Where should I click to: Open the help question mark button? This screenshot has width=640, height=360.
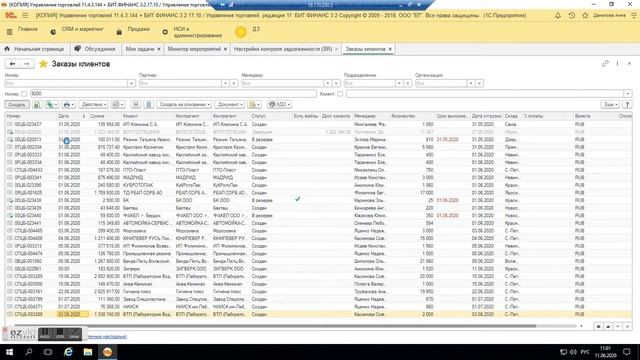pos(627,104)
